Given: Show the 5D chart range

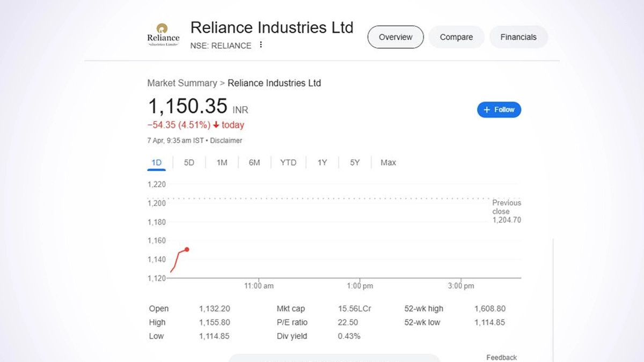Looking at the screenshot, I should point(189,162).
